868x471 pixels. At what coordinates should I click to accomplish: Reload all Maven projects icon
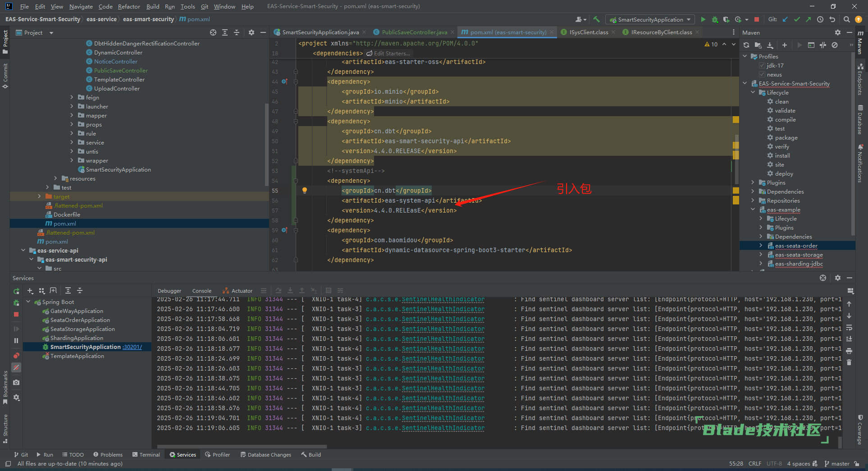(x=746, y=45)
